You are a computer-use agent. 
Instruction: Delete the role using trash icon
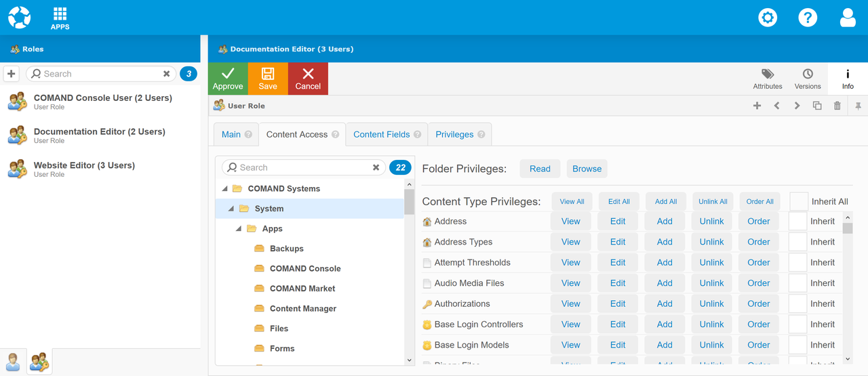837,106
